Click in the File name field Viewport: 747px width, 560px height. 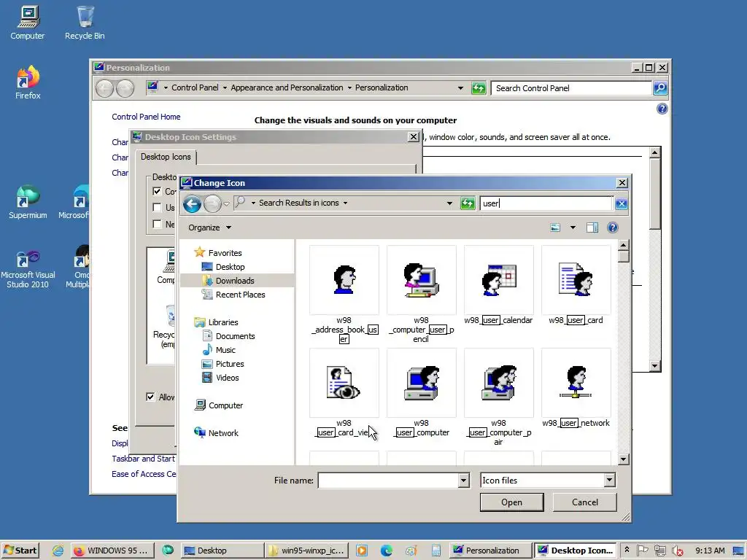point(388,481)
